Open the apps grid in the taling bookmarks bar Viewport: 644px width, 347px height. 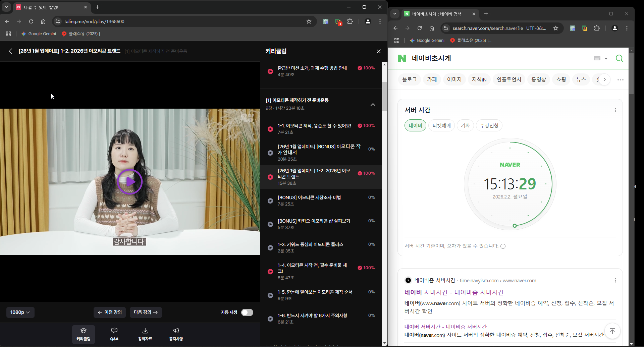point(8,34)
